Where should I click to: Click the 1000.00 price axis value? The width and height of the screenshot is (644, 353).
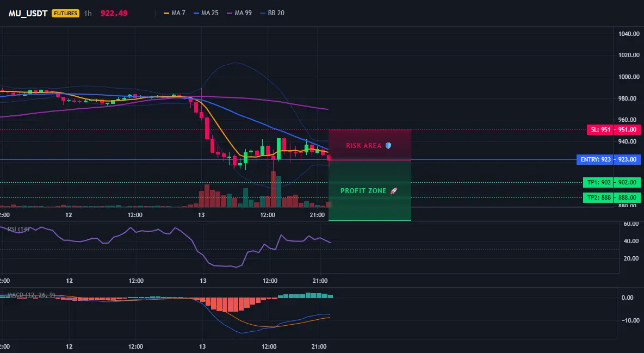click(629, 77)
